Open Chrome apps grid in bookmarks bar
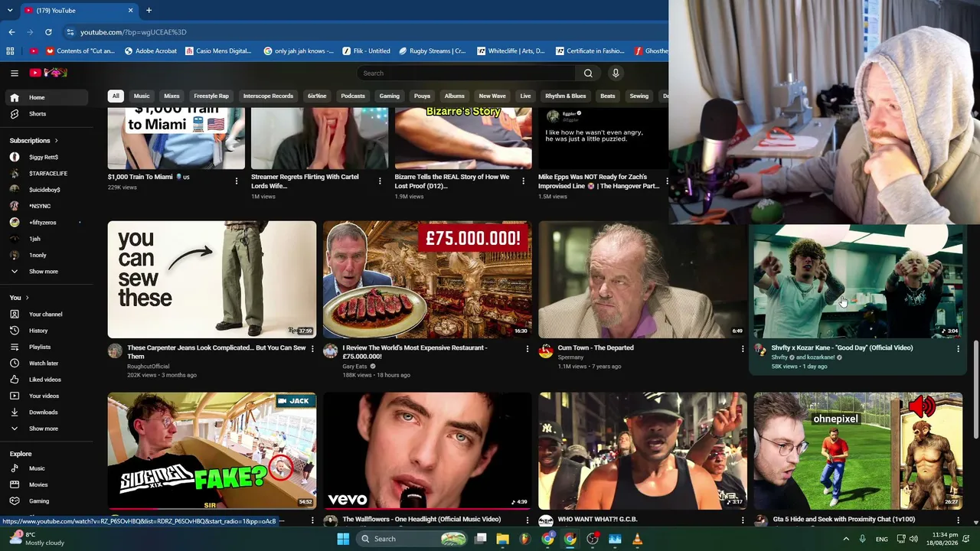 10,51
